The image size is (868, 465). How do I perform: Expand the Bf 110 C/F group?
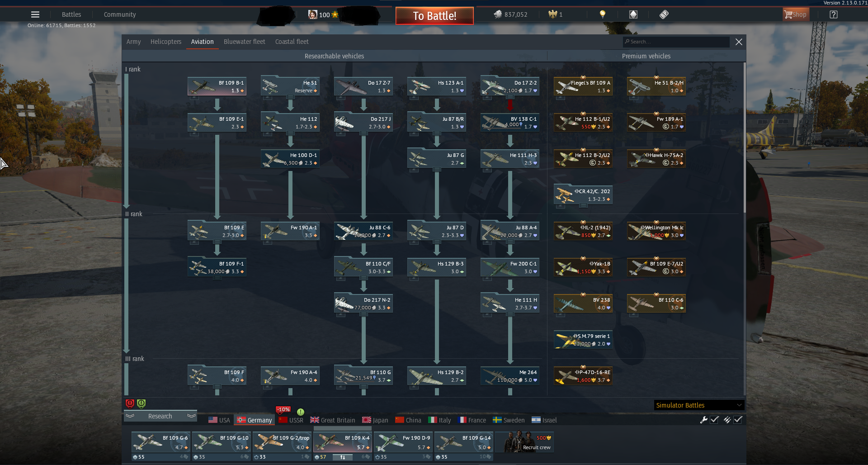[x=363, y=278]
